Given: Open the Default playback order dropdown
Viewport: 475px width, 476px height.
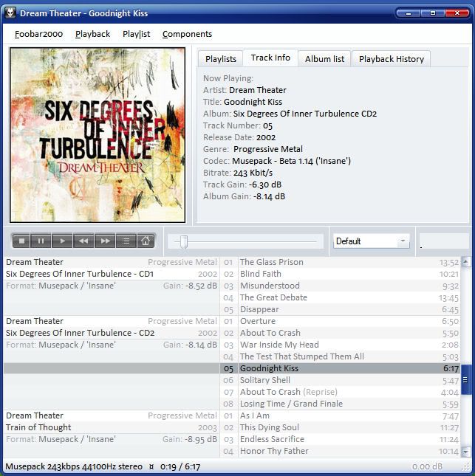Looking at the screenshot, I should click(x=372, y=241).
